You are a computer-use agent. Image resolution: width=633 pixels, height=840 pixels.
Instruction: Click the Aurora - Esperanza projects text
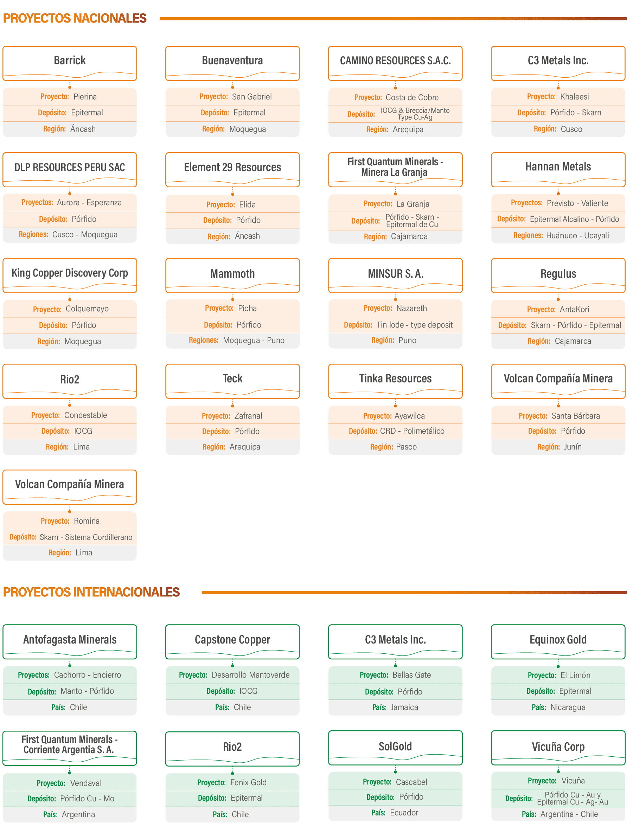[x=89, y=202]
